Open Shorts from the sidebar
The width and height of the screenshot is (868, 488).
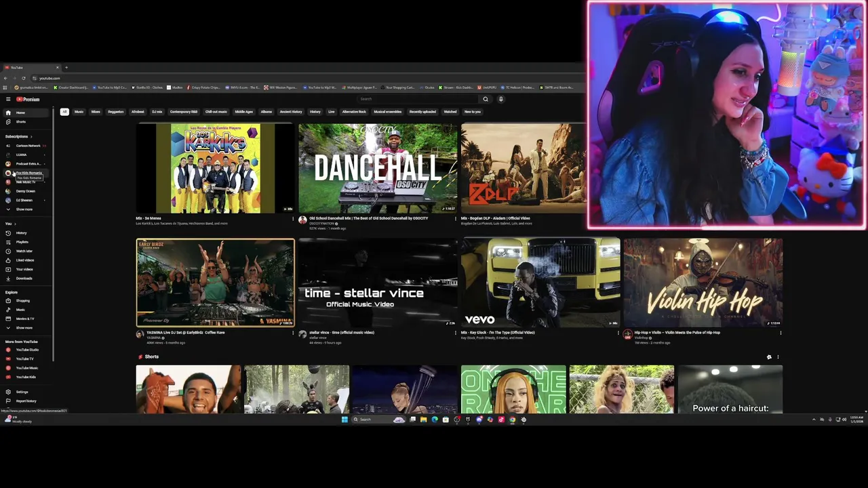coord(20,122)
